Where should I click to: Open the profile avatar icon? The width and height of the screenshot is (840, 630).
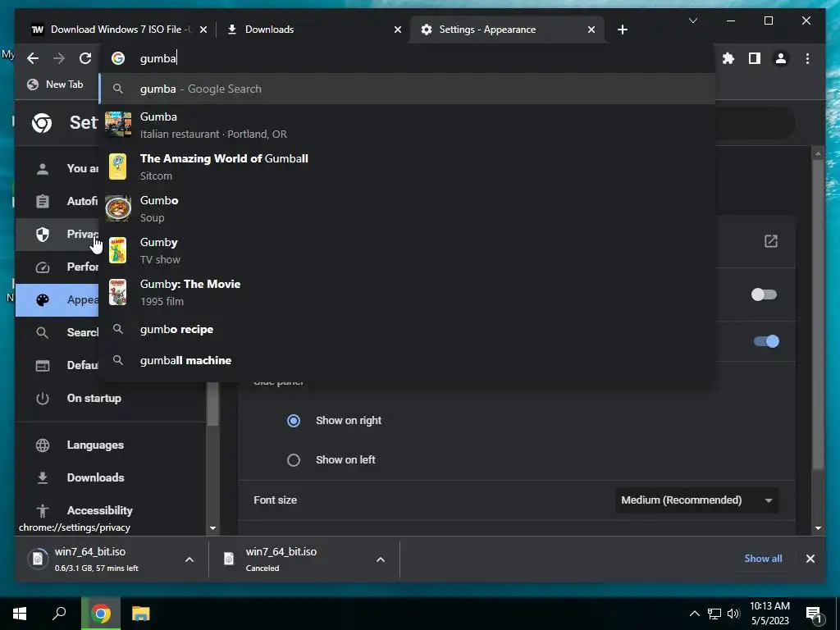(781, 58)
